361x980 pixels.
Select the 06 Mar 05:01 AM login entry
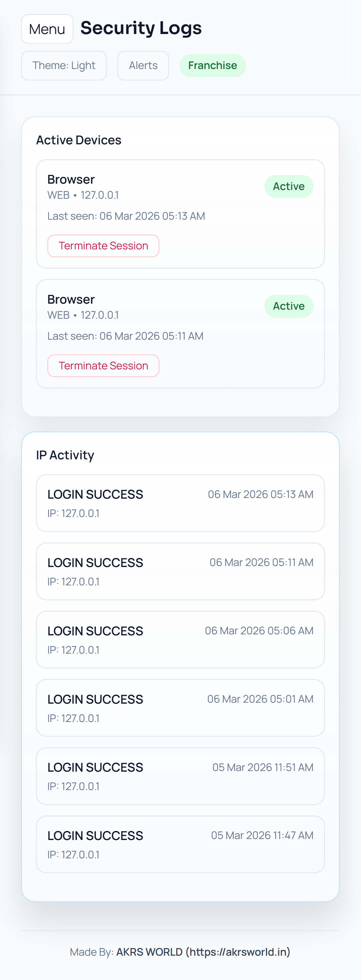pyautogui.click(x=180, y=708)
